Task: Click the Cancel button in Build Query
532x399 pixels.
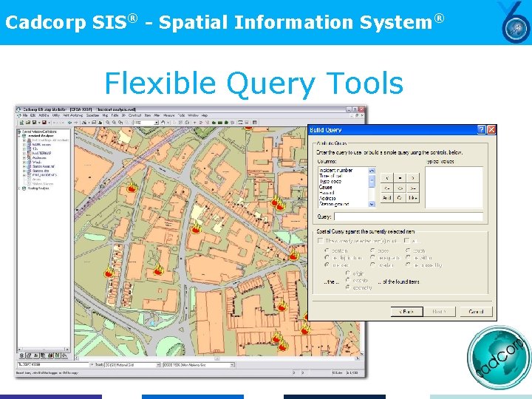Action: tap(476, 312)
